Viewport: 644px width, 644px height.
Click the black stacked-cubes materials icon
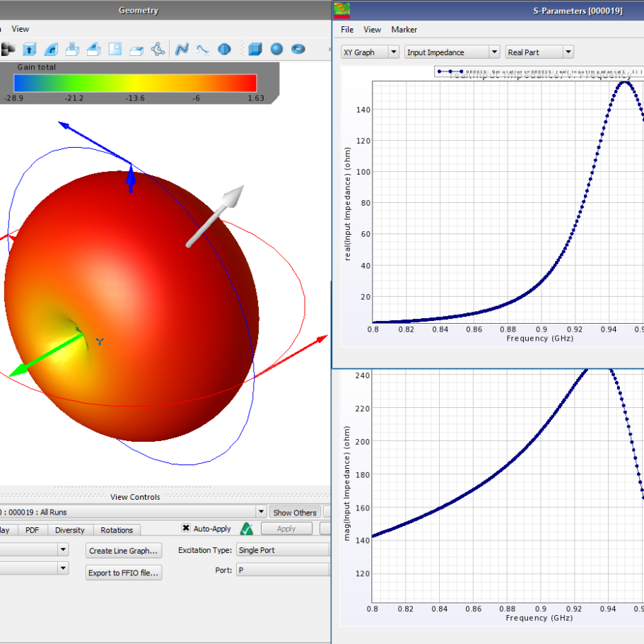[8, 49]
